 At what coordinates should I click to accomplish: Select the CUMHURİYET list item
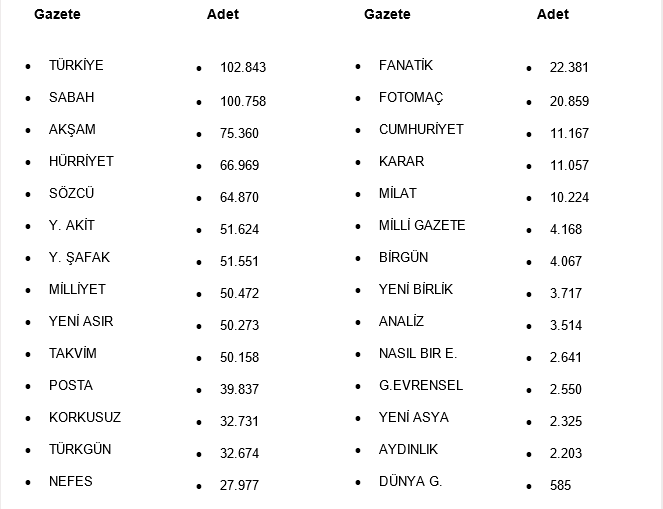[x=421, y=129]
